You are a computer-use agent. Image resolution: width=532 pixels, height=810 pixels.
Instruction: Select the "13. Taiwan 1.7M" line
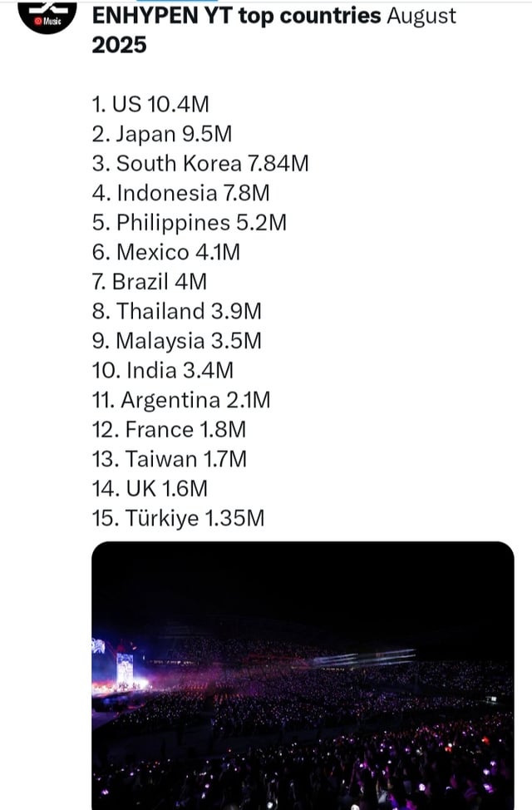[x=170, y=459]
